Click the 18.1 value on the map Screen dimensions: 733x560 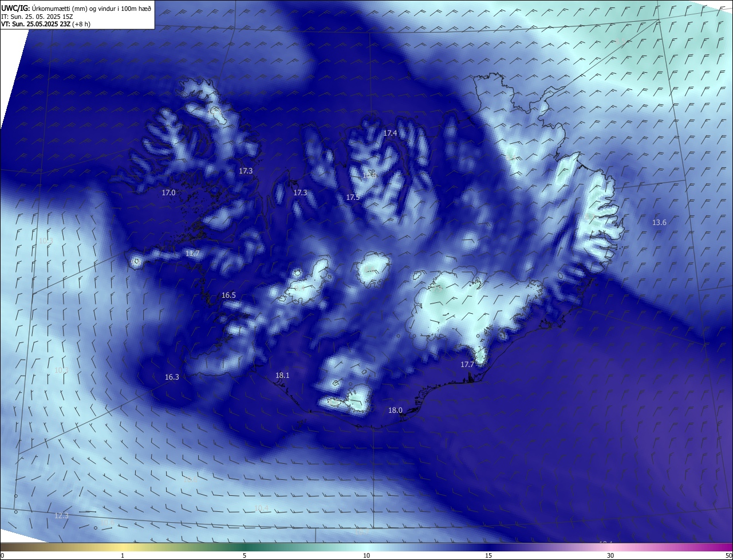[282, 376]
